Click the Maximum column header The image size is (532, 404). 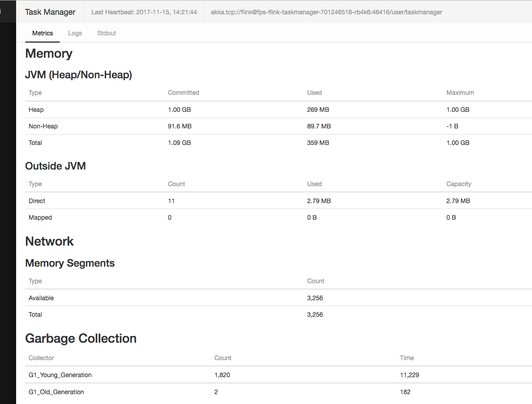[460, 93]
